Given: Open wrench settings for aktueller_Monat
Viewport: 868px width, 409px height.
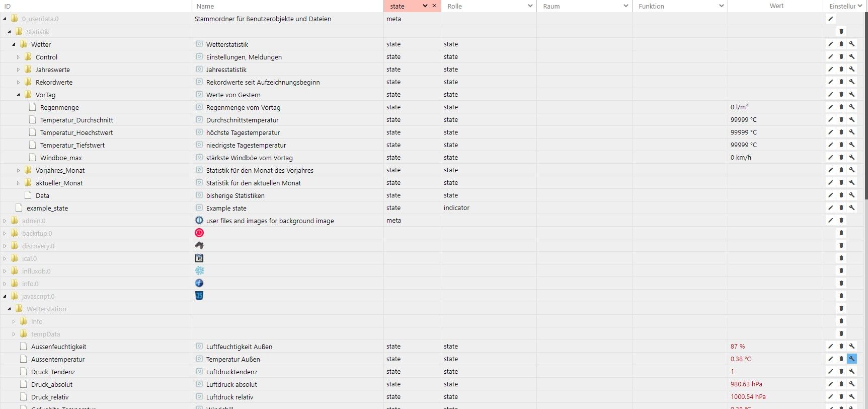Looking at the screenshot, I should point(852,183).
